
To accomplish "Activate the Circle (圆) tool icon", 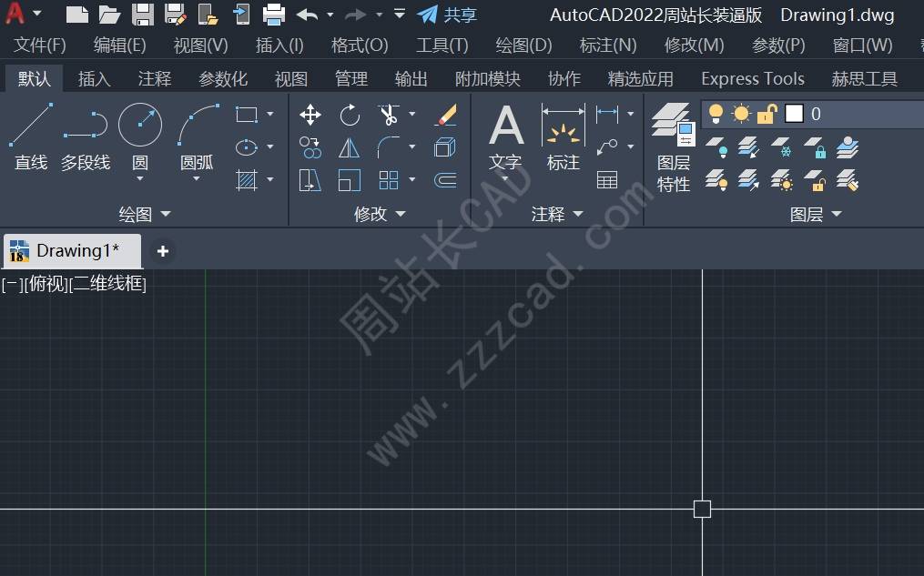I will [x=140, y=125].
